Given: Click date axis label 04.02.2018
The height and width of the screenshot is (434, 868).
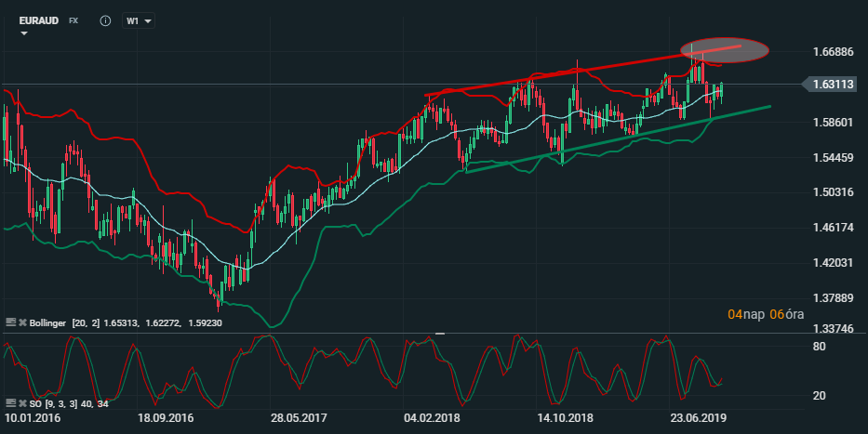Looking at the screenshot, I should click(x=432, y=418).
